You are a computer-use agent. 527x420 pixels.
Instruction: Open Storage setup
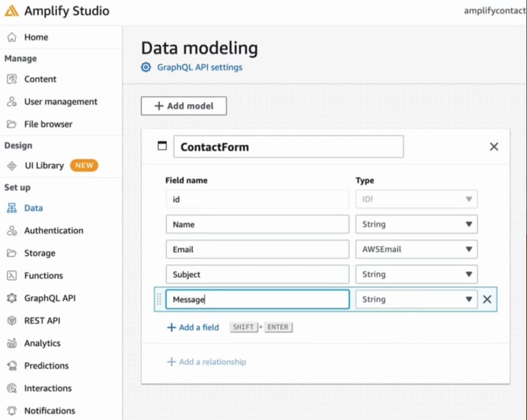pos(40,253)
